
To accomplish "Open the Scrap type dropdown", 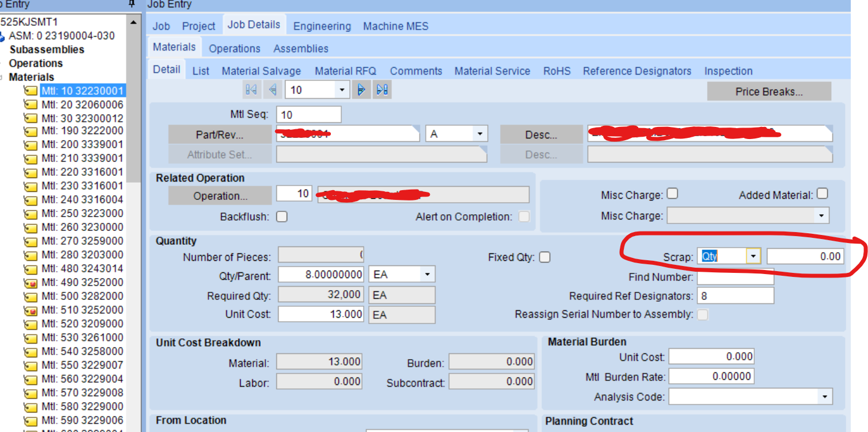I will pos(753,256).
